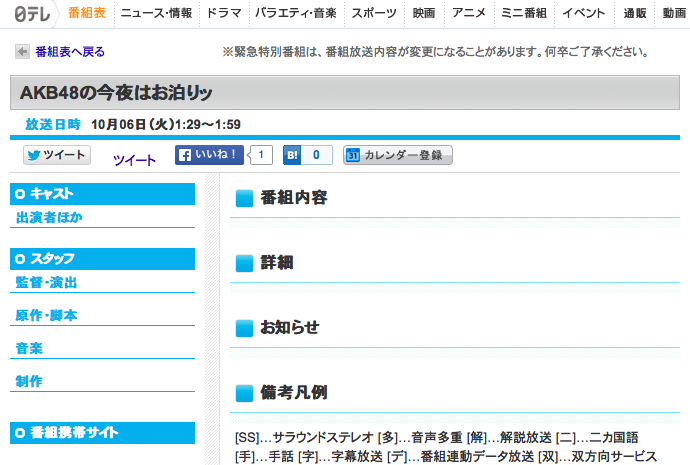Click the 番組内容 section heading

pyautogui.click(x=294, y=198)
